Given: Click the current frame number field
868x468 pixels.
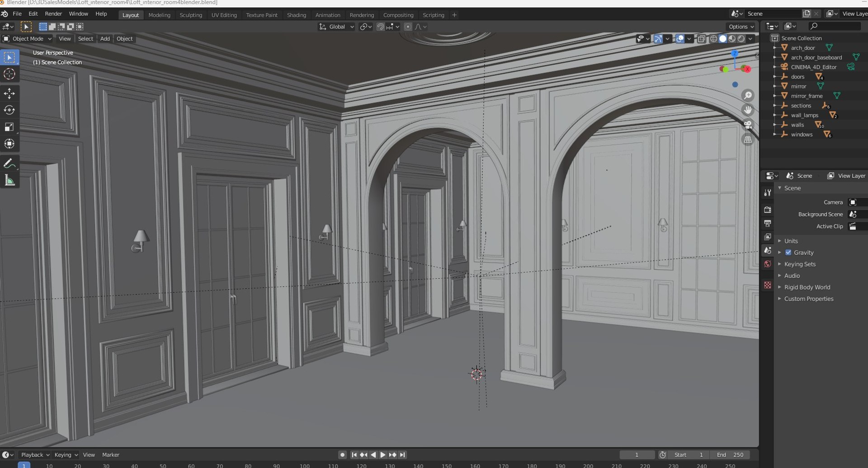Looking at the screenshot, I should click(637, 455).
